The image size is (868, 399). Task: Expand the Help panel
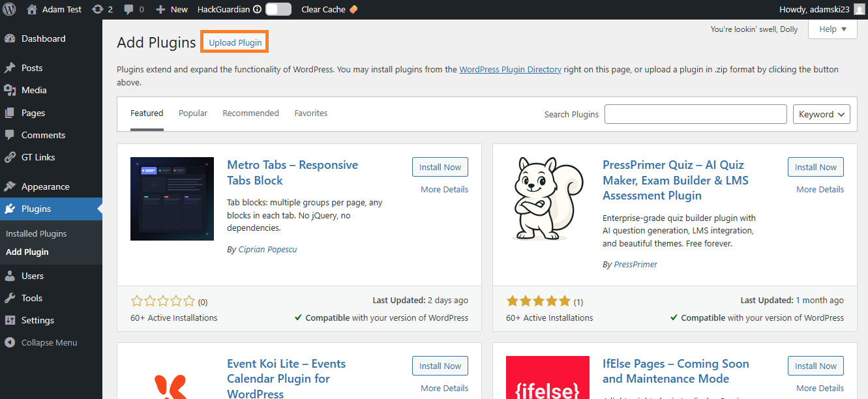click(x=832, y=29)
